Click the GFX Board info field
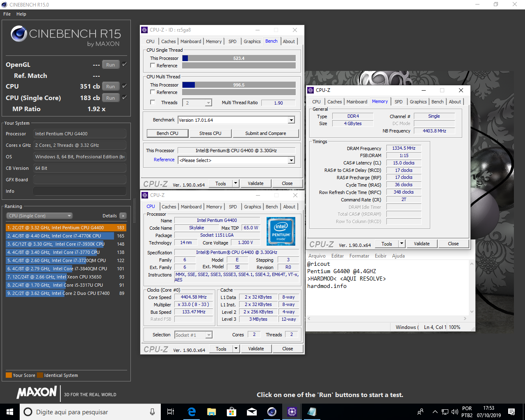Image resolution: width=525 pixels, height=420 pixels. (80, 180)
